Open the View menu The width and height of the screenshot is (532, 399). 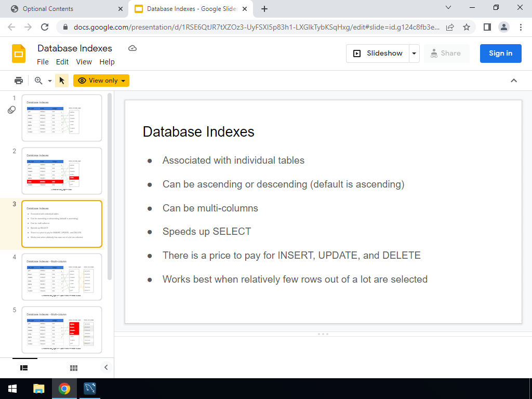(x=84, y=62)
